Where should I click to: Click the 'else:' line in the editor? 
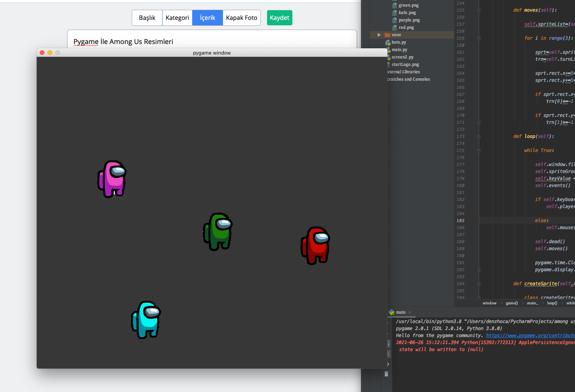coord(542,221)
